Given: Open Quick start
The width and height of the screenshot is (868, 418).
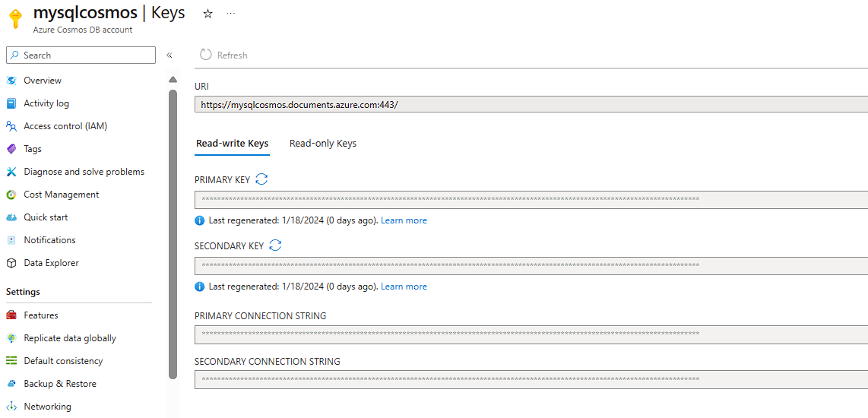Looking at the screenshot, I should pos(46,217).
